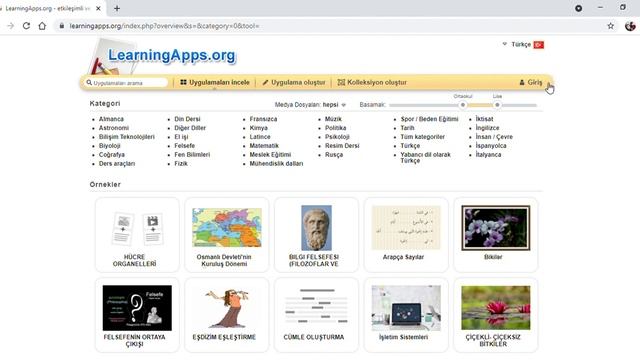This screenshot has width=640, height=360.
Task: Open the Kolleksiyon oluştur menu
Action: pyautogui.click(x=372, y=82)
